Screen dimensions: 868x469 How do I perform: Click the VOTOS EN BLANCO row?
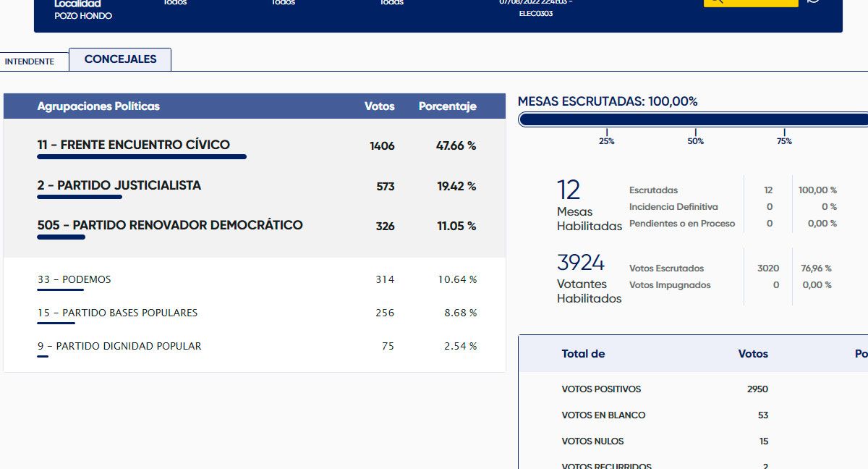603,415
